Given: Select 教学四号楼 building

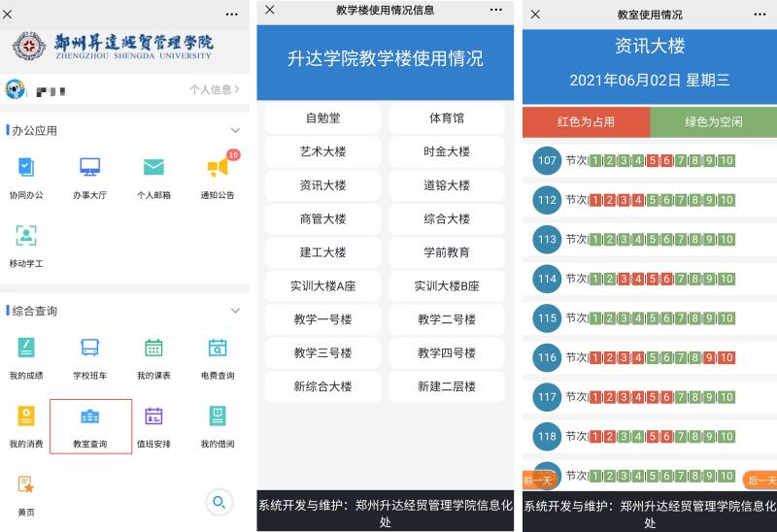Looking at the screenshot, I should (x=447, y=353).
